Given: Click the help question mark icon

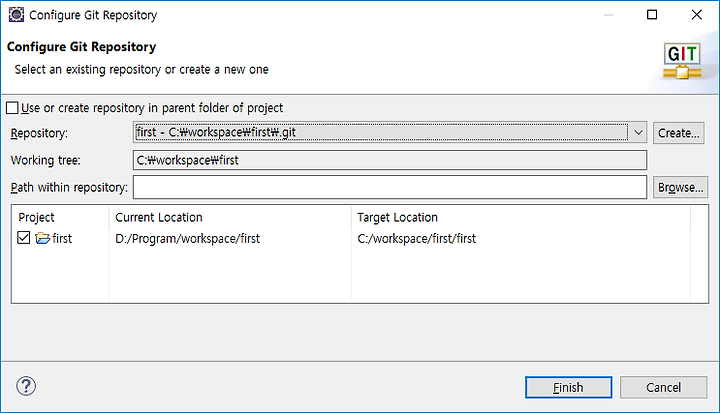Looking at the screenshot, I should point(26,386).
